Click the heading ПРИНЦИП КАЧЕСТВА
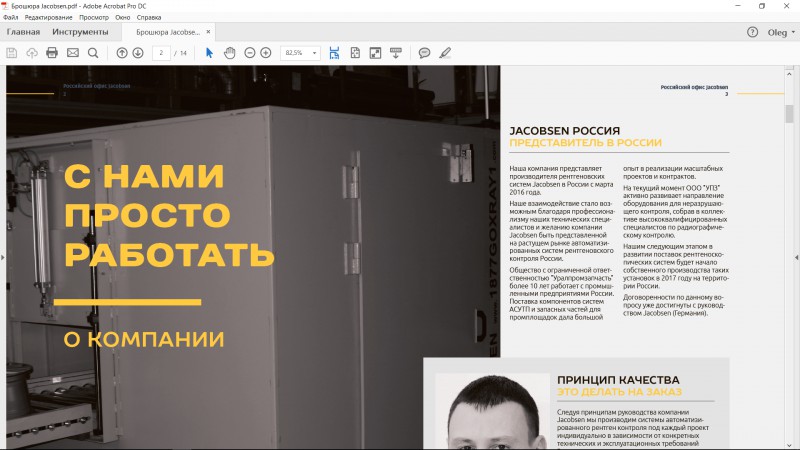The width and height of the screenshot is (800, 450). coord(618,380)
